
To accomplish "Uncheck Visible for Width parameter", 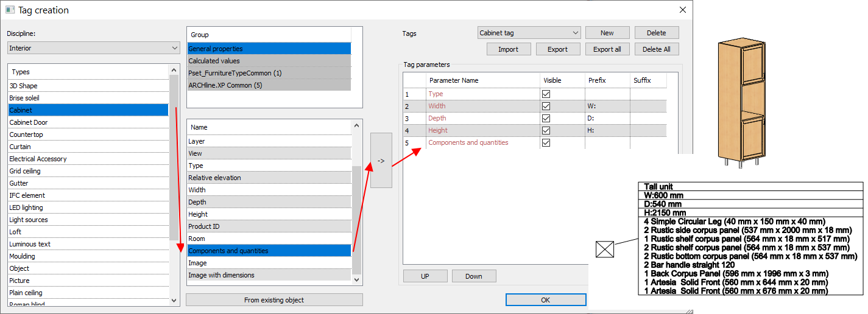I will pyautogui.click(x=546, y=106).
